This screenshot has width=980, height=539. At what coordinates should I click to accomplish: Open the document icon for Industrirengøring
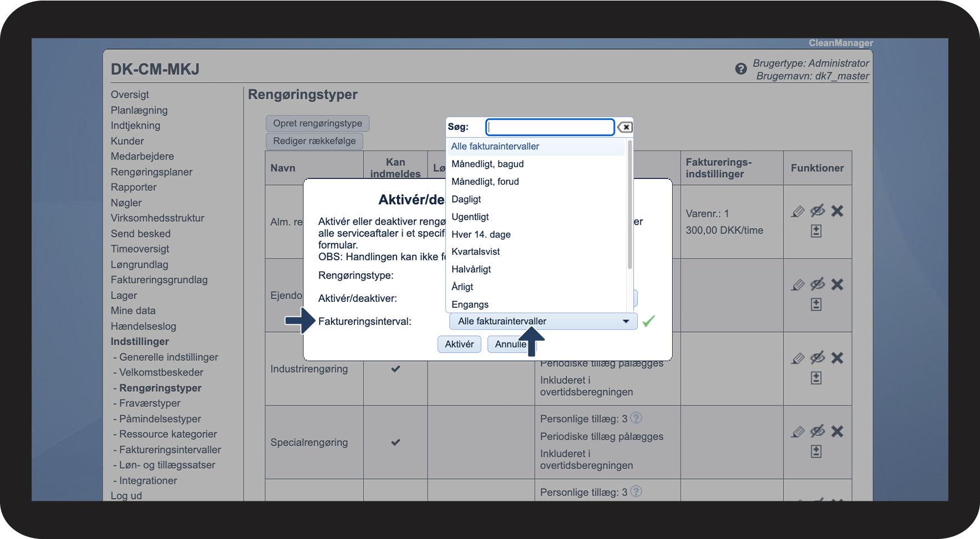coord(816,378)
